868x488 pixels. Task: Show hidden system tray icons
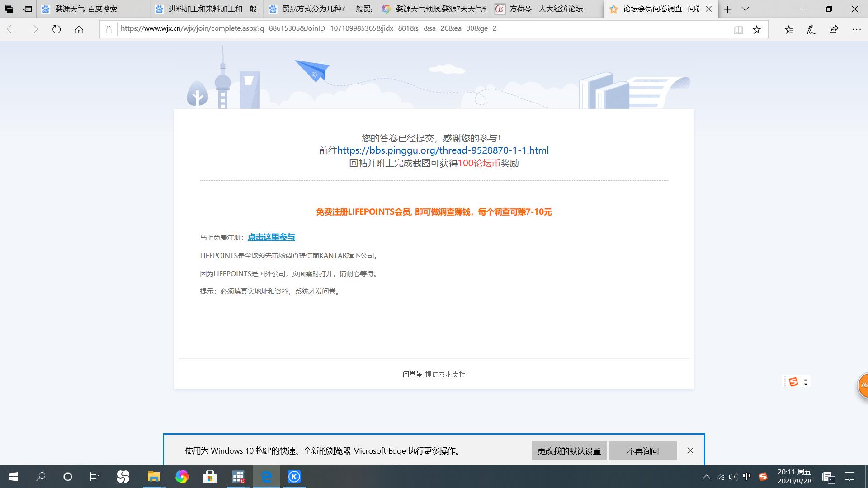(x=706, y=477)
